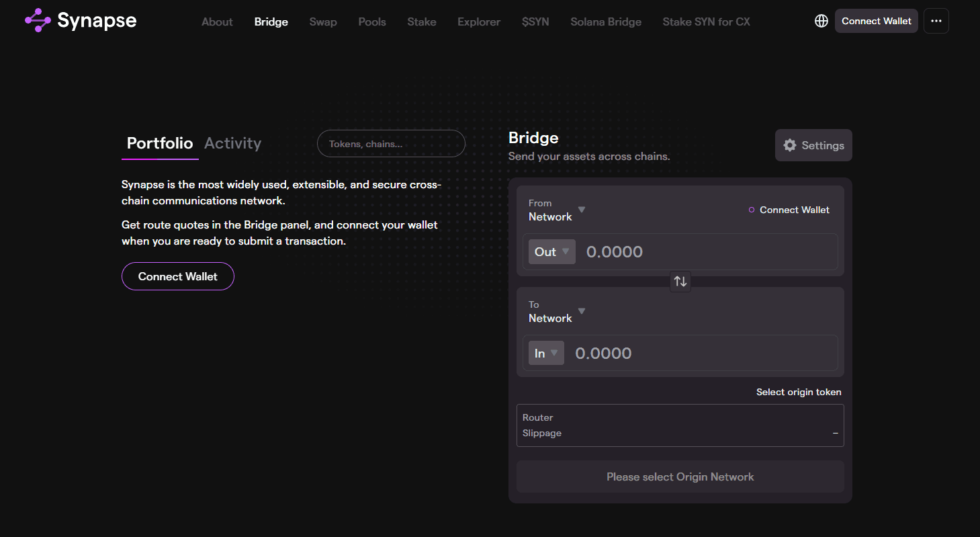This screenshot has width=980, height=537.
Task: Open the Stake page
Action: pos(422,22)
